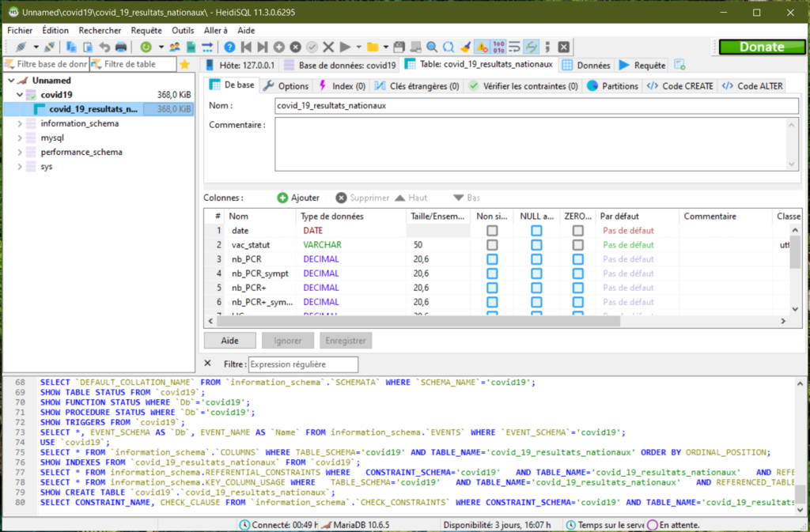Click the Aide button below columns

pos(230,341)
